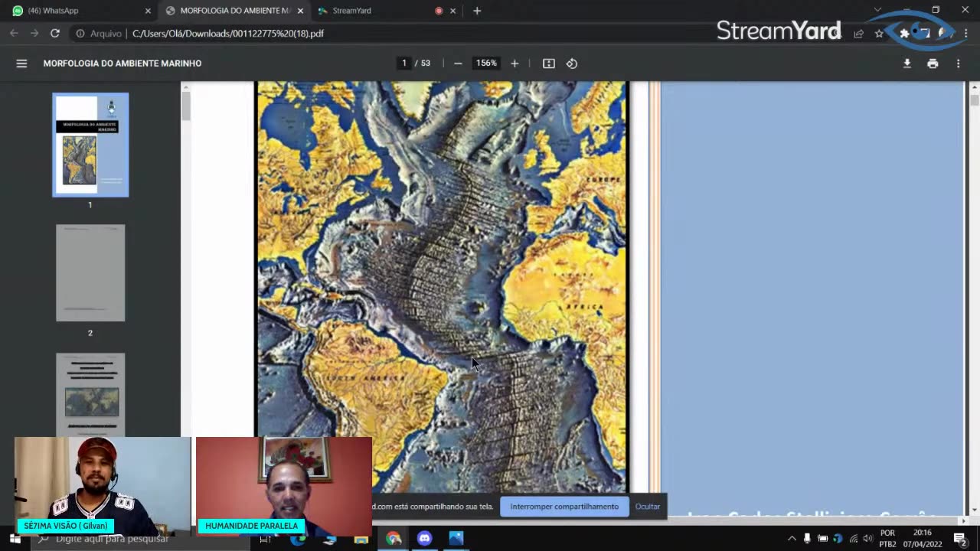Click the 'Arquivo' file info indicator
980x551 pixels.
[x=99, y=34]
